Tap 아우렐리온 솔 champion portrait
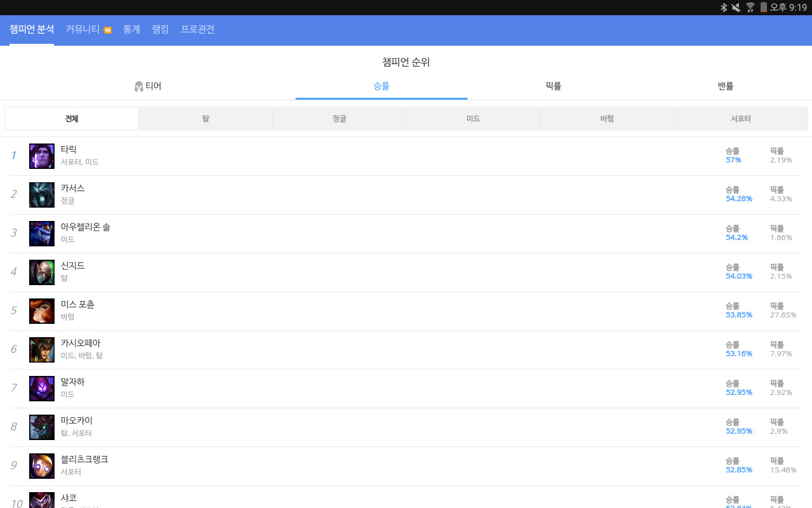 click(42, 234)
